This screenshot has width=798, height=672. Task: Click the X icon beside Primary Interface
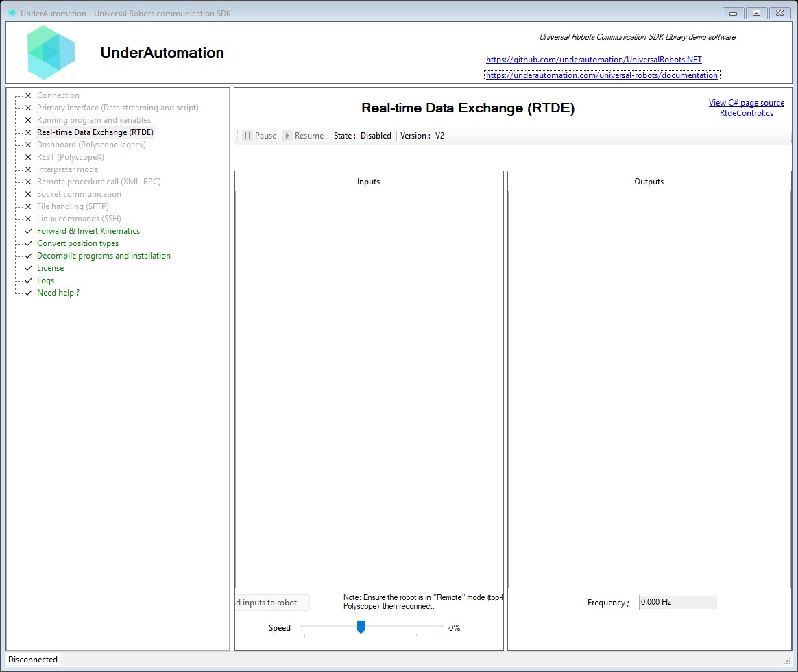point(29,108)
